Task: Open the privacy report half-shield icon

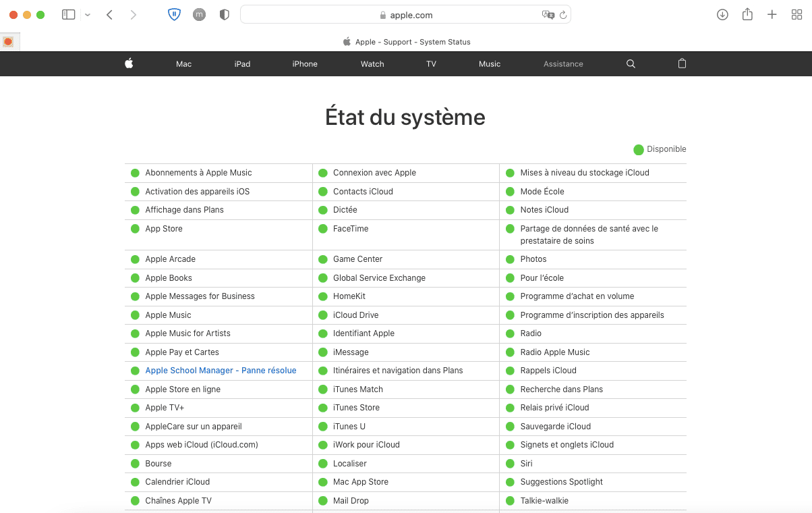Action: [x=225, y=15]
